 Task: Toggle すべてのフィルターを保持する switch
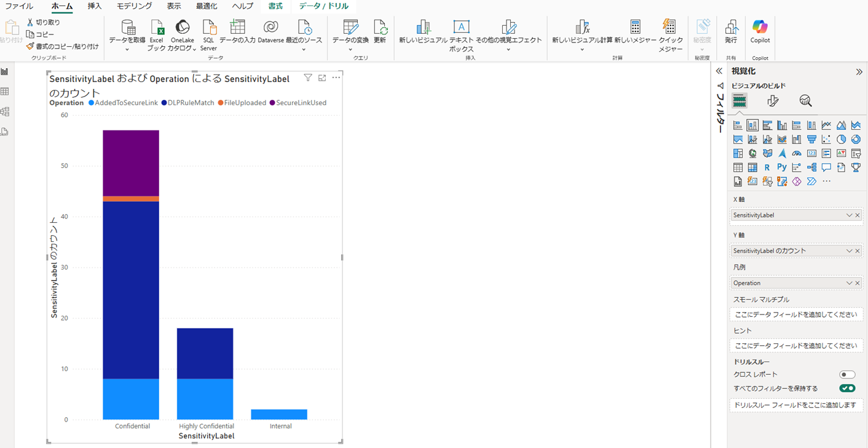pos(847,388)
